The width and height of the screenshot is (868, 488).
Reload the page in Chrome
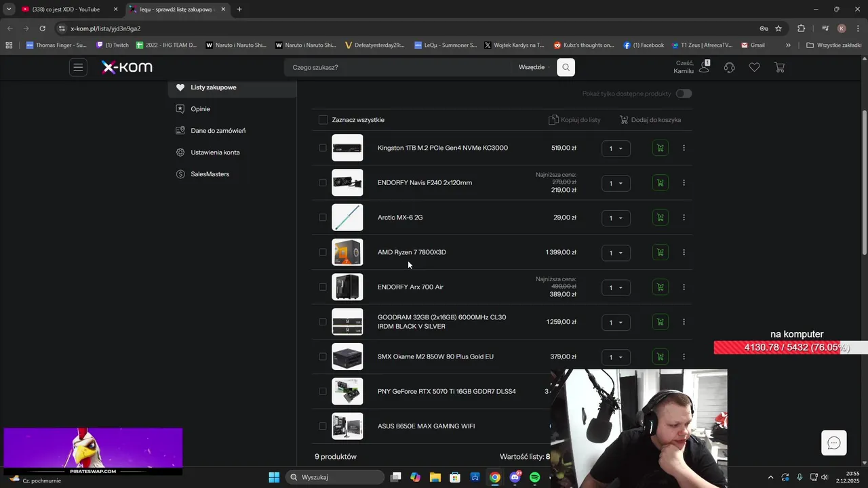tap(42, 28)
